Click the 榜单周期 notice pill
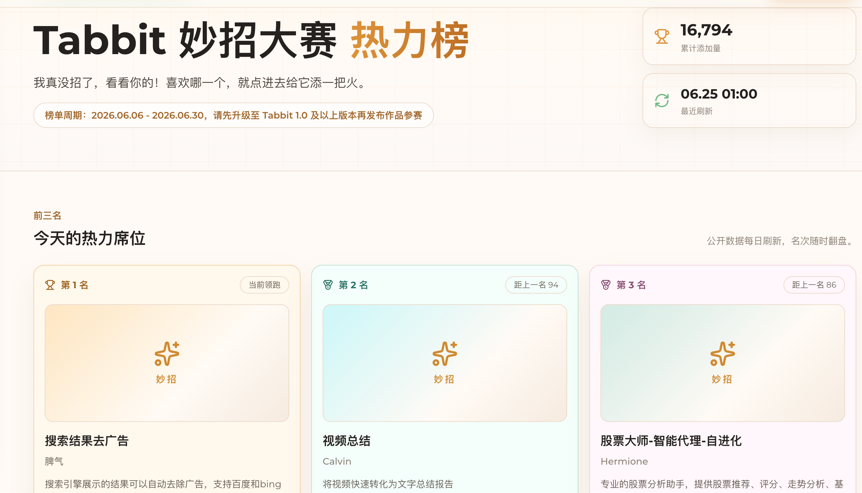Image resolution: width=862 pixels, height=493 pixels. [x=234, y=115]
